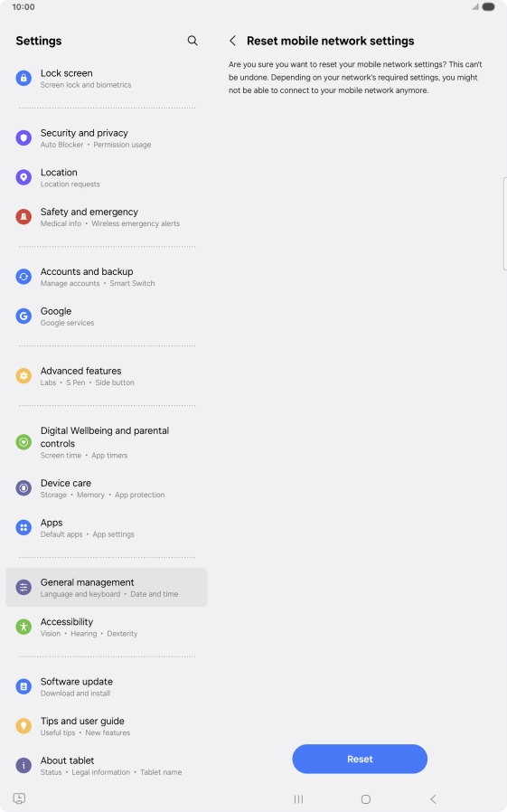Open the Settings search icon

coord(192,41)
